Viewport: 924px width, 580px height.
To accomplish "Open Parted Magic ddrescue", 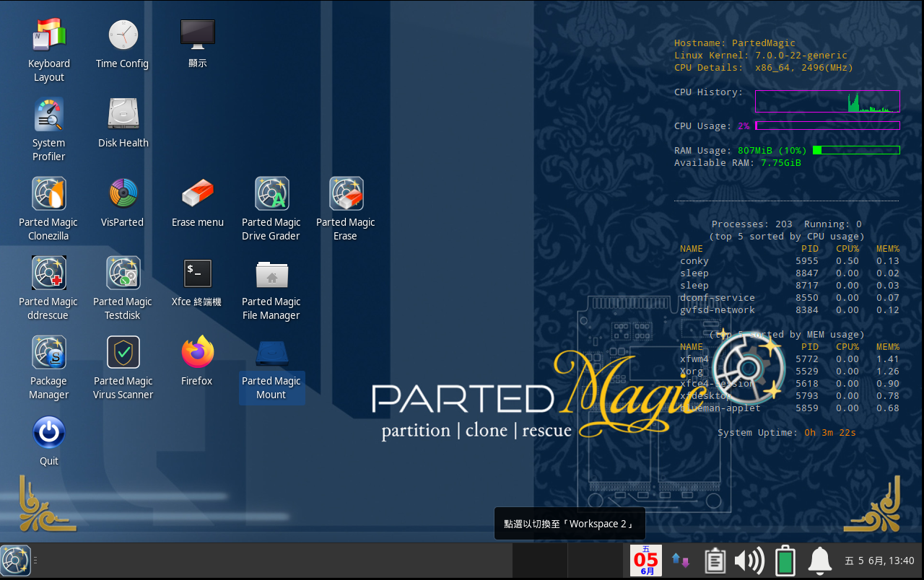I will (x=49, y=273).
